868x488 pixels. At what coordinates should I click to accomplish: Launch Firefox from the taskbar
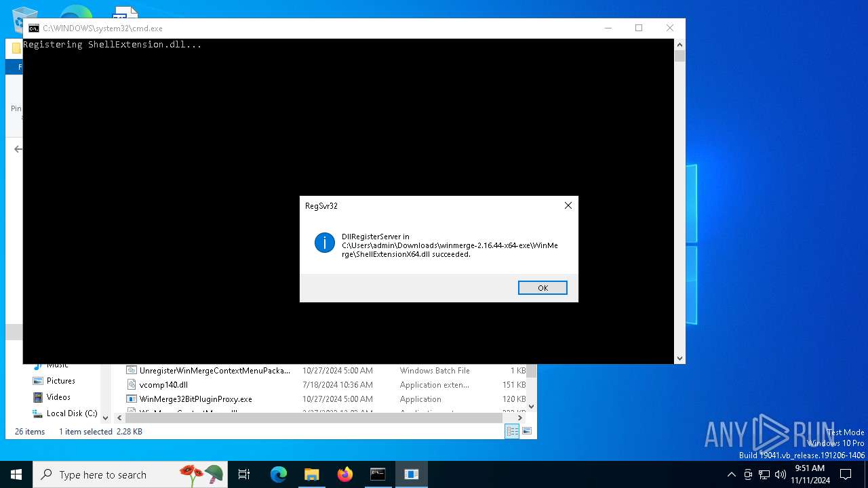tap(344, 474)
